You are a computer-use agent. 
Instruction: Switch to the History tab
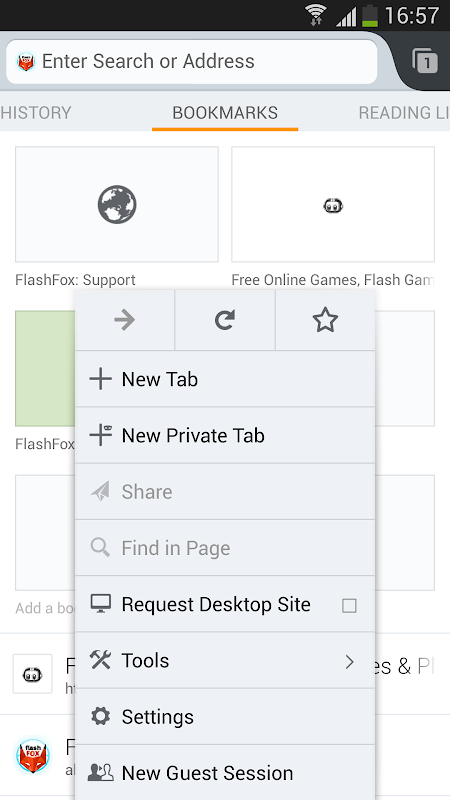(x=36, y=112)
